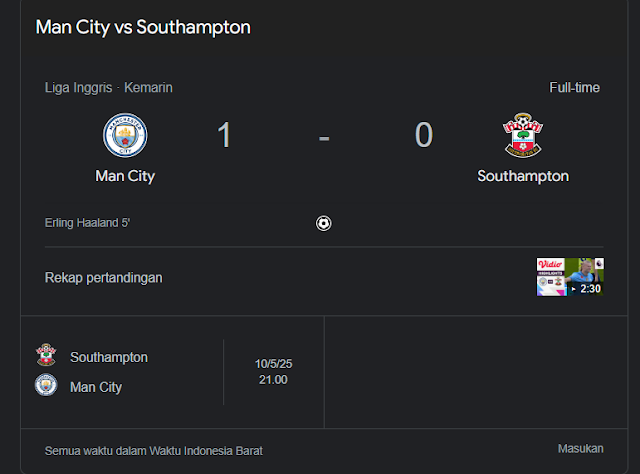Click the small Man City crest in the fixture row
This screenshot has height=474, width=640.
(x=46, y=385)
